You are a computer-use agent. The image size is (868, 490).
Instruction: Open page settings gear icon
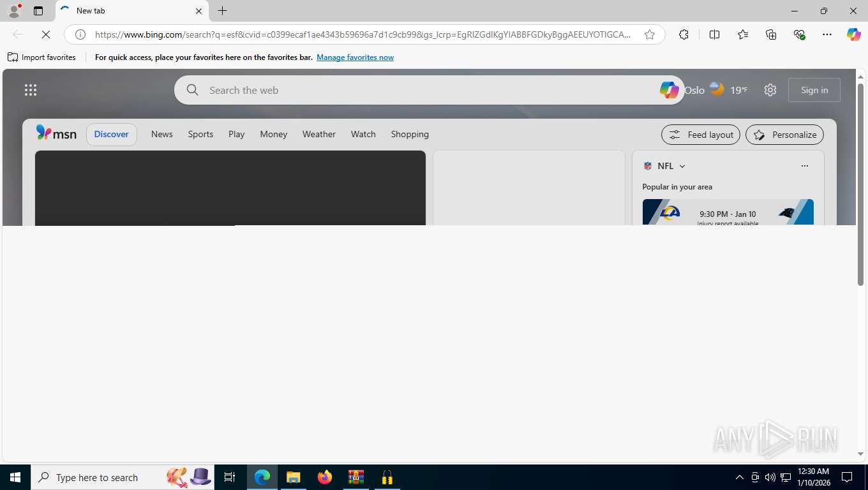(x=770, y=90)
